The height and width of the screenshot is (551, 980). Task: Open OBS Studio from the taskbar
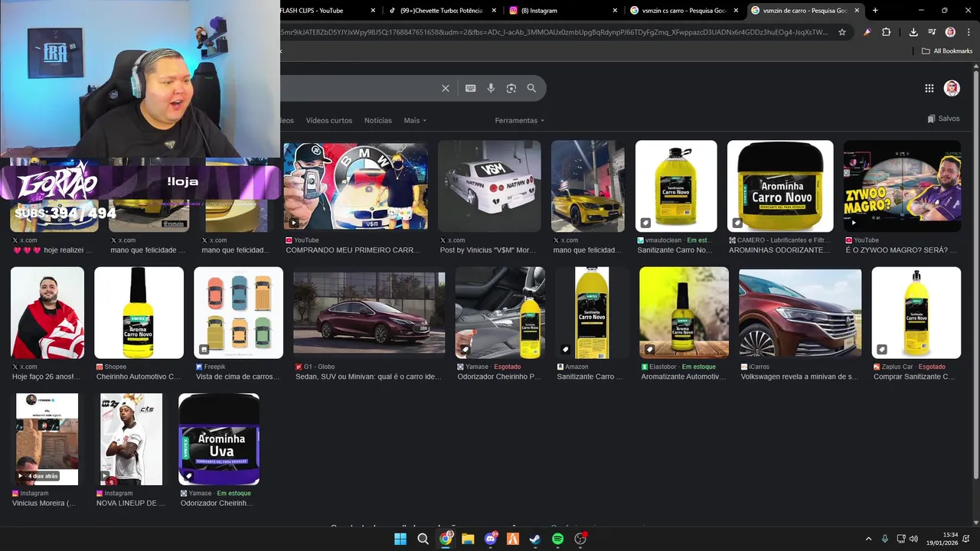coord(580,539)
